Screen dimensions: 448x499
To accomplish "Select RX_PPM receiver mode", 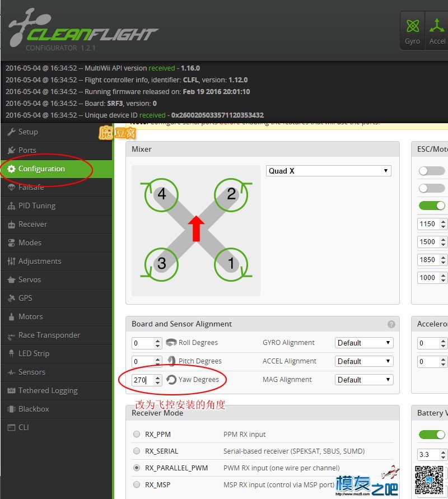I will pyautogui.click(x=137, y=434).
